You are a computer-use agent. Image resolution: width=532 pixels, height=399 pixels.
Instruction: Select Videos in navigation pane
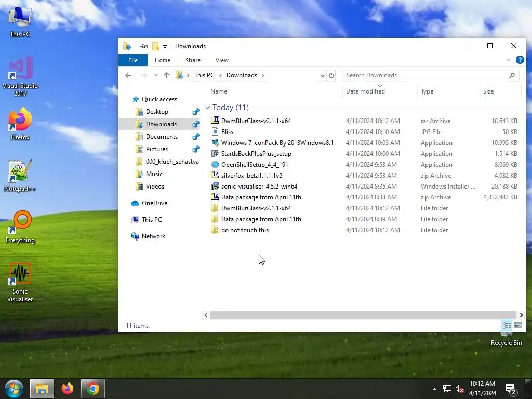155,187
